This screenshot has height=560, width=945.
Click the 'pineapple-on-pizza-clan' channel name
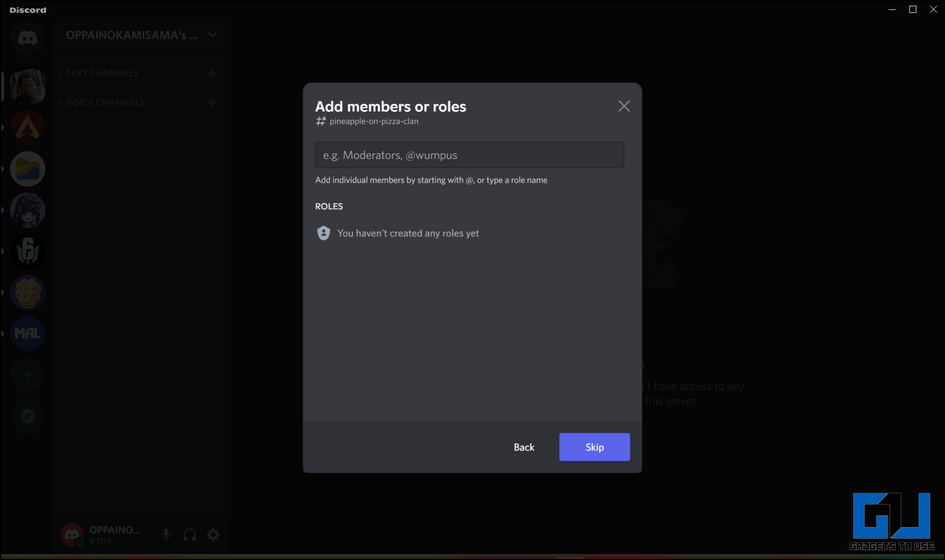pos(374,121)
